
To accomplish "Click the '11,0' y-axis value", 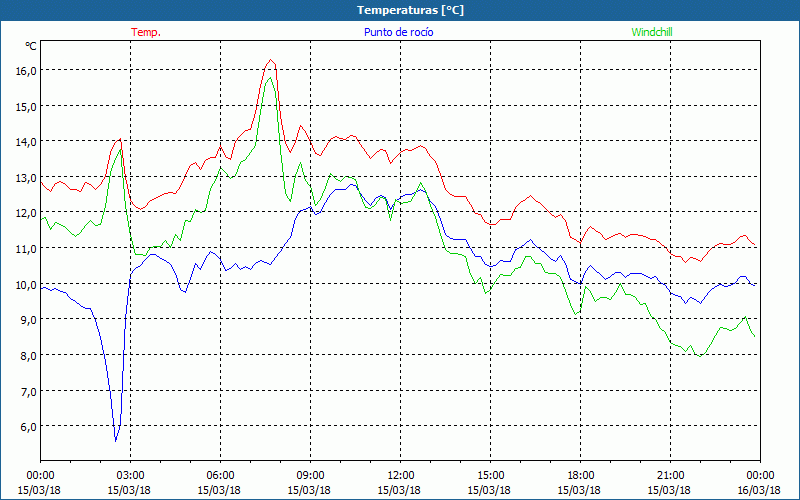I will [26, 248].
